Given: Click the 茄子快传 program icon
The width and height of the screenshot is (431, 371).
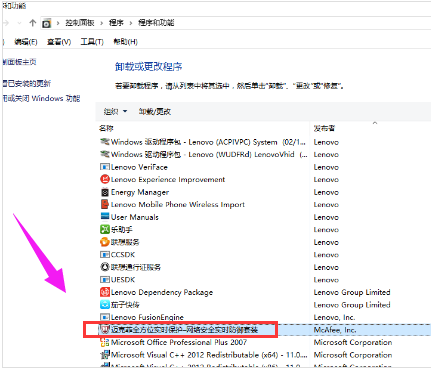Looking at the screenshot, I should (105, 305).
